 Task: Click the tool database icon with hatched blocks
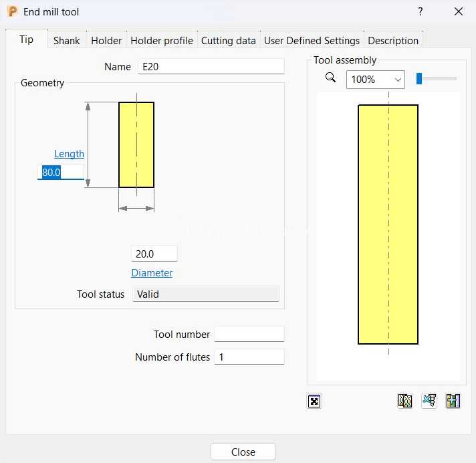405,401
